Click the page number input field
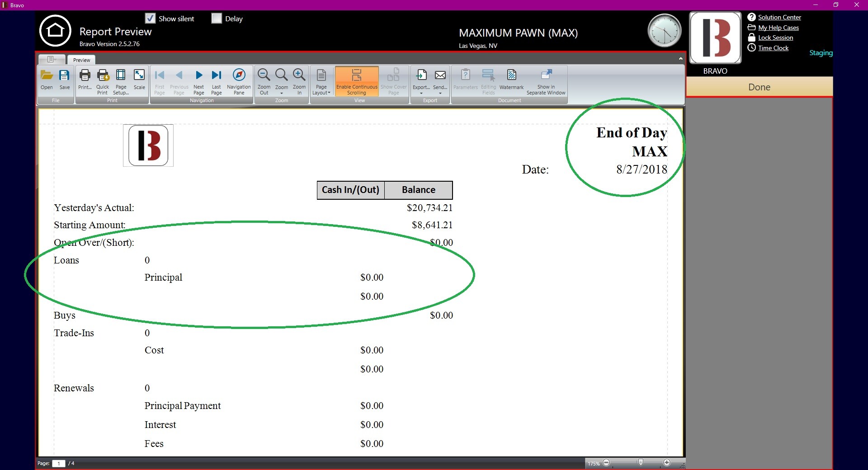868x470 pixels. coord(58,463)
